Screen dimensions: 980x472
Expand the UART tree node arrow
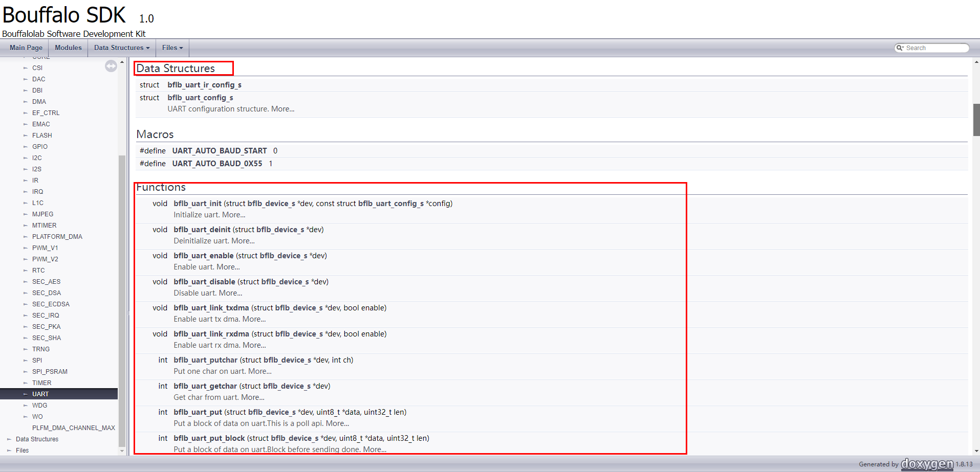26,394
